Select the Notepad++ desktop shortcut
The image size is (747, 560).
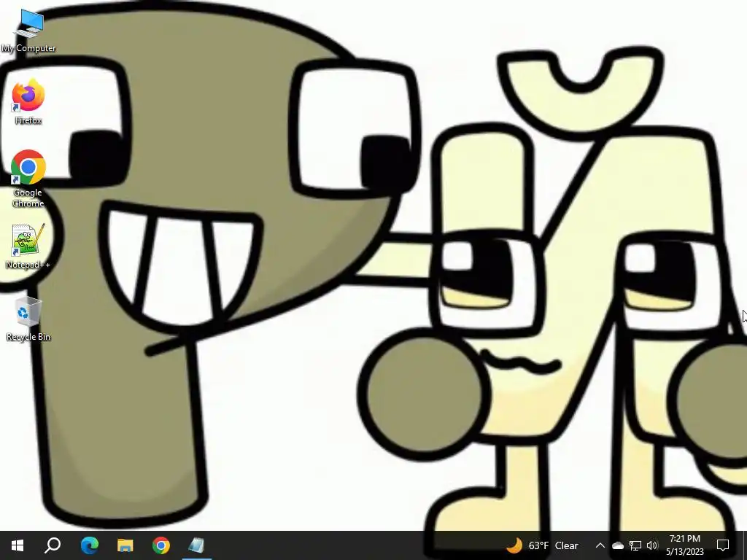(28, 246)
